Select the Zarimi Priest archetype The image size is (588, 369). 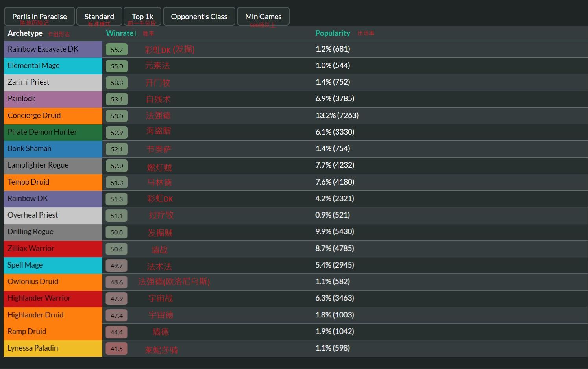pos(53,82)
